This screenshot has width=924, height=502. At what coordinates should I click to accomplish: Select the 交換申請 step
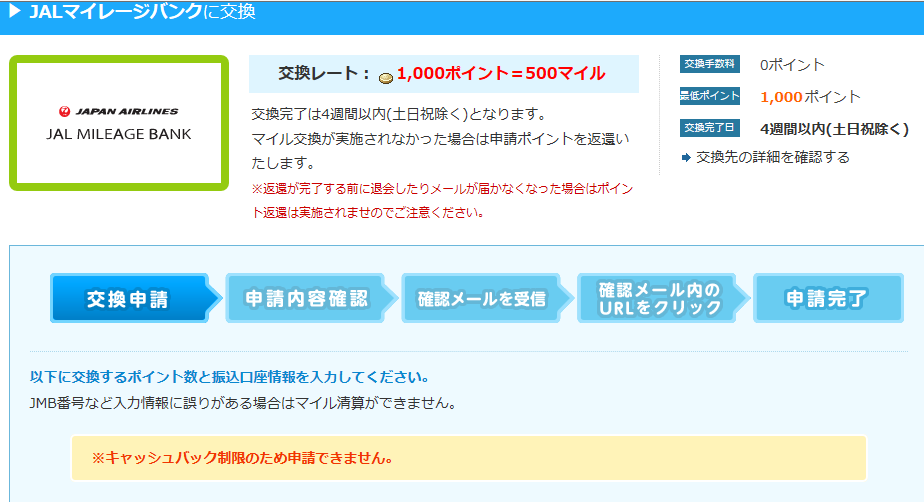[x=136, y=298]
